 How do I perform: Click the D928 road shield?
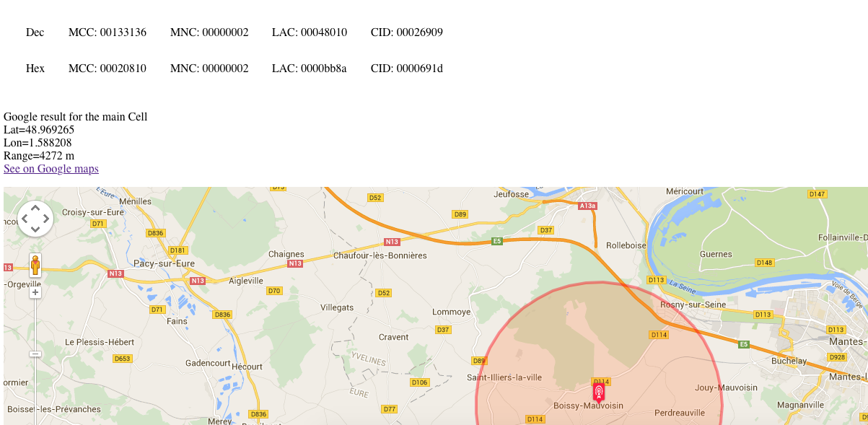(x=837, y=357)
